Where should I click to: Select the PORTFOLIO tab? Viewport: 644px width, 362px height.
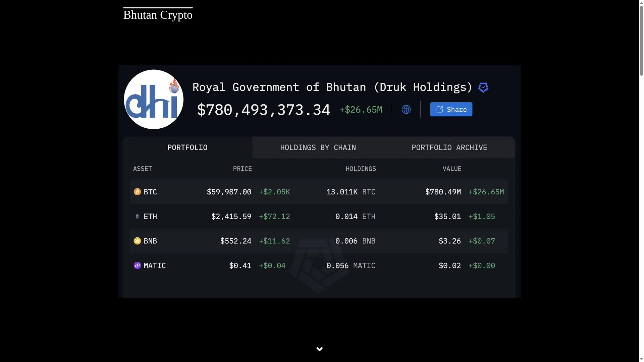[187, 147]
